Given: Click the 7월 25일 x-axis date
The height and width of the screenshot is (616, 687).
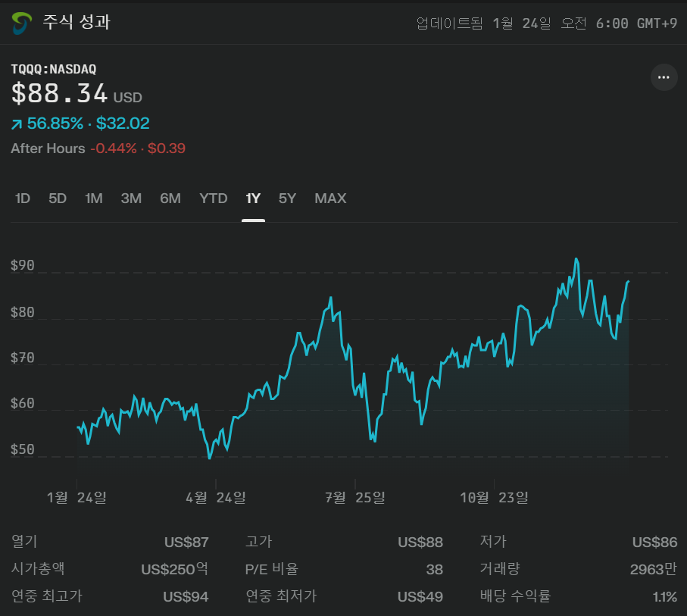Looking at the screenshot, I should pos(355,498).
